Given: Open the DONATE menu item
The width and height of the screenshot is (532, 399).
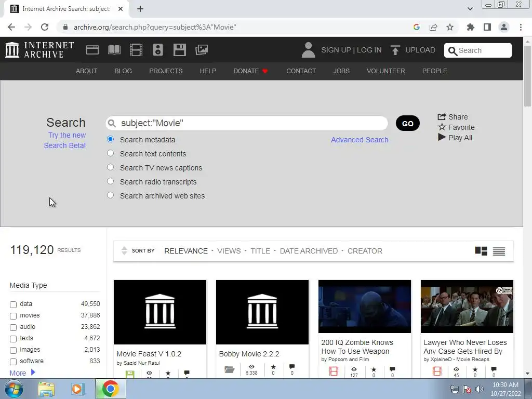Looking at the screenshot, I should click(251, 71).
